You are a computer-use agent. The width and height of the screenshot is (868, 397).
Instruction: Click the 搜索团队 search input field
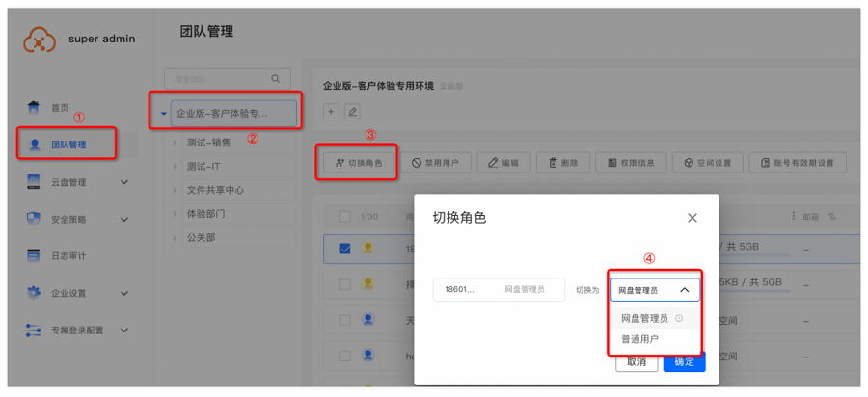pos(217,79)
